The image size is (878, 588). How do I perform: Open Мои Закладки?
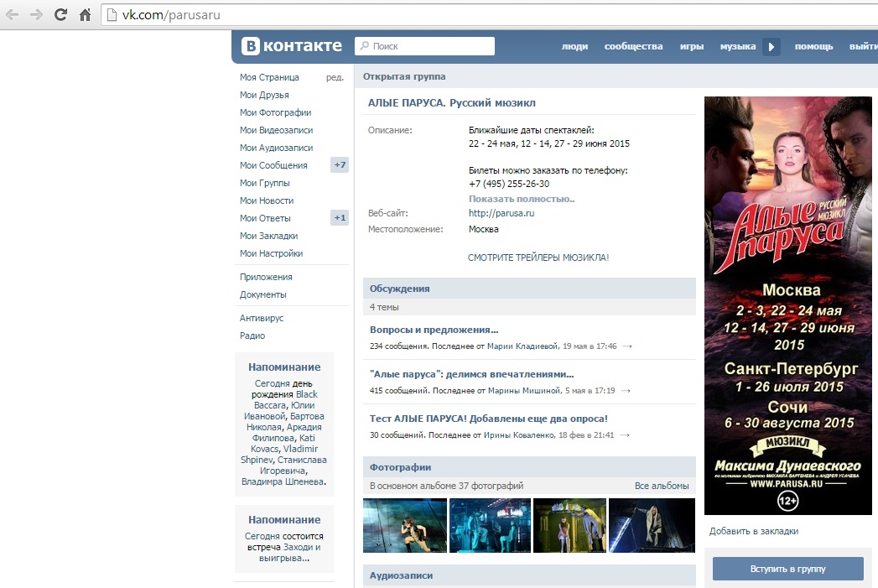(269, 236)
